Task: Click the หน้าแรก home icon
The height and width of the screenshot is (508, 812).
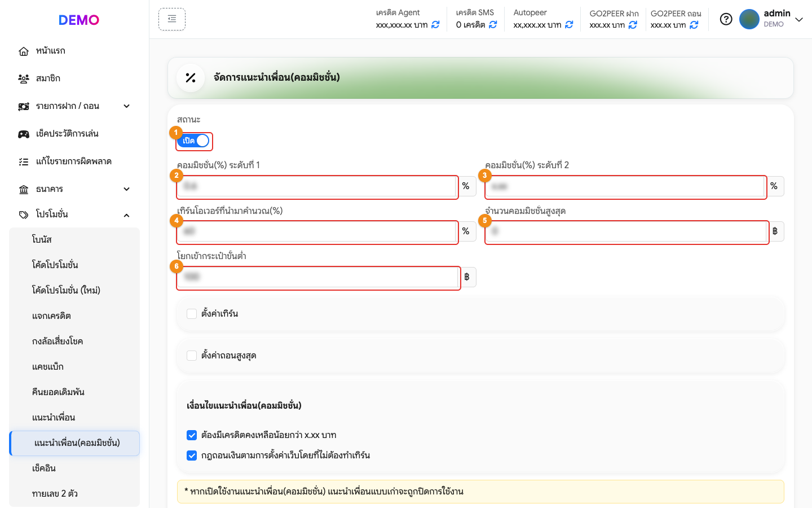Action: (24, 51)
